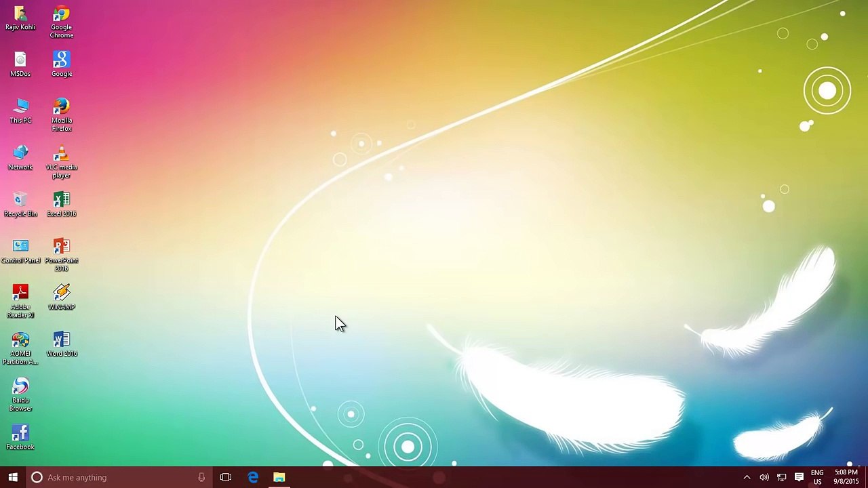Screen dimensions: 868x488
Task: Open the Windows Start menu
Action: tap(13, 477)
